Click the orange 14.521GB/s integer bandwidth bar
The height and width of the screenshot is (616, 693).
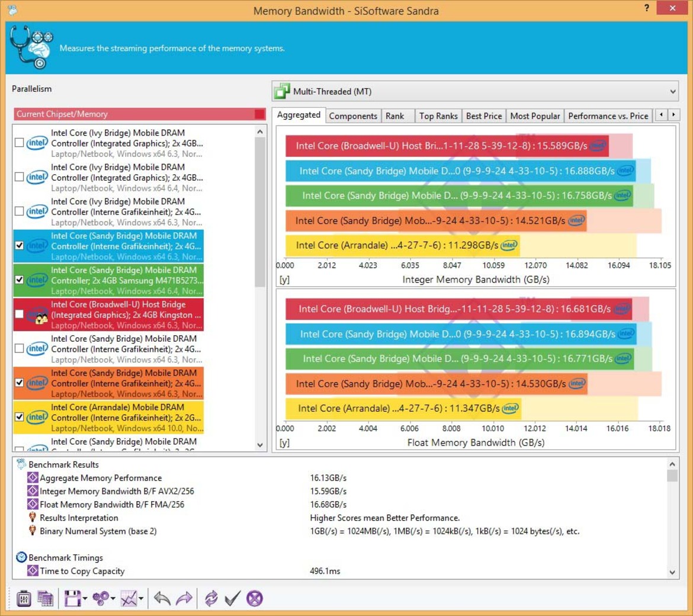436,220
